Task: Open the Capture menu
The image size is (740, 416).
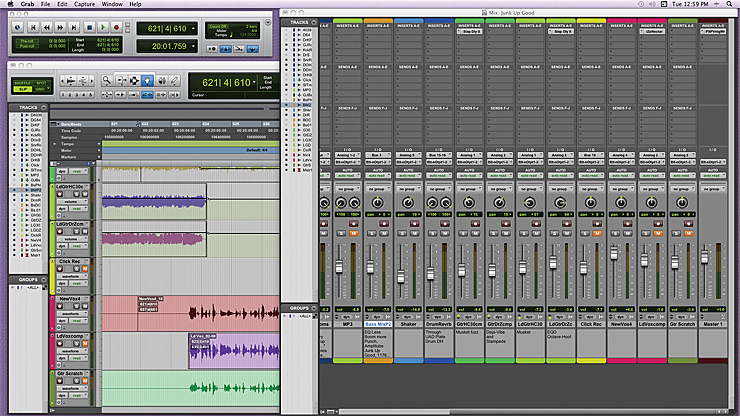Action: tap(84, 4)
